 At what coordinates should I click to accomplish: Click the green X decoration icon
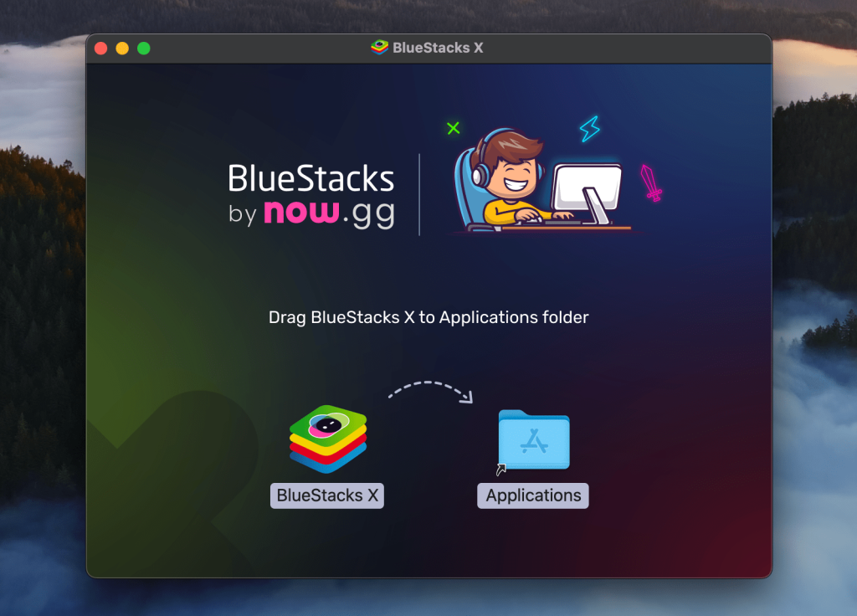[453, 128]
